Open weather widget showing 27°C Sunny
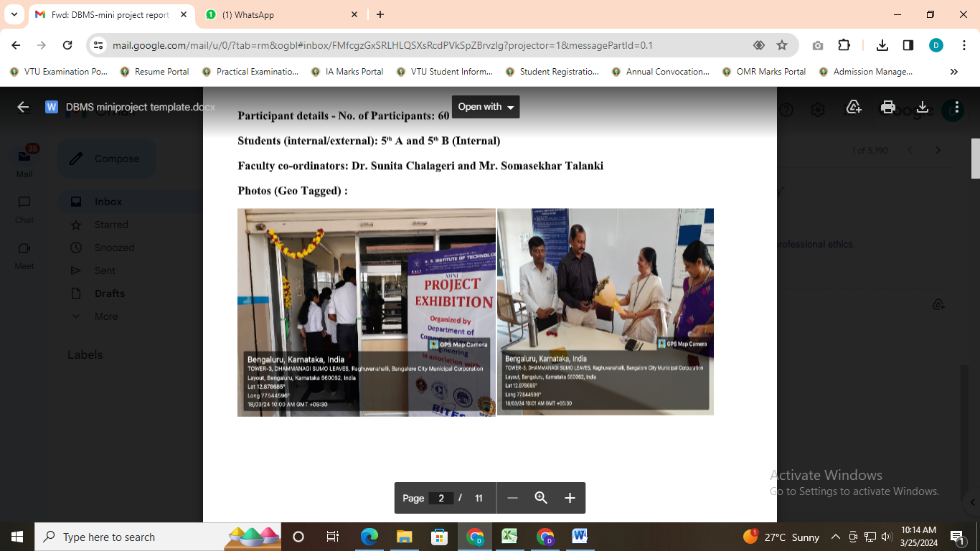980x551 pixels. [x=782, y=537]
